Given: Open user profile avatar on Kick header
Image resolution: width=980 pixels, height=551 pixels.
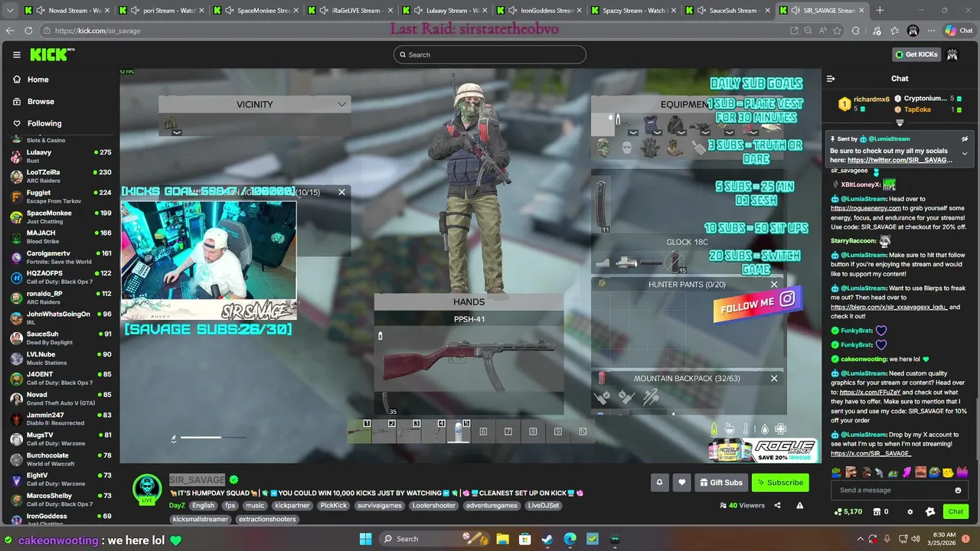Looking at the screenshot, I should 952,54.
